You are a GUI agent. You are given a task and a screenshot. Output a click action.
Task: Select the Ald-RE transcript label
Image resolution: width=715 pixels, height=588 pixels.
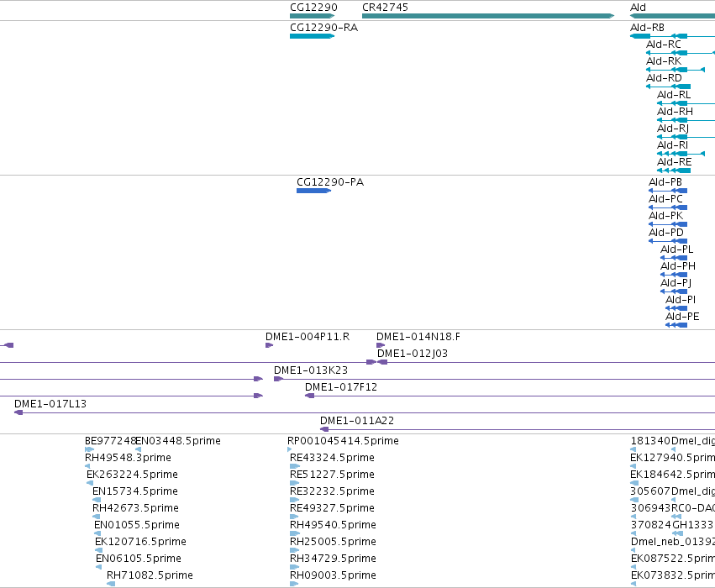coord(674,162)
